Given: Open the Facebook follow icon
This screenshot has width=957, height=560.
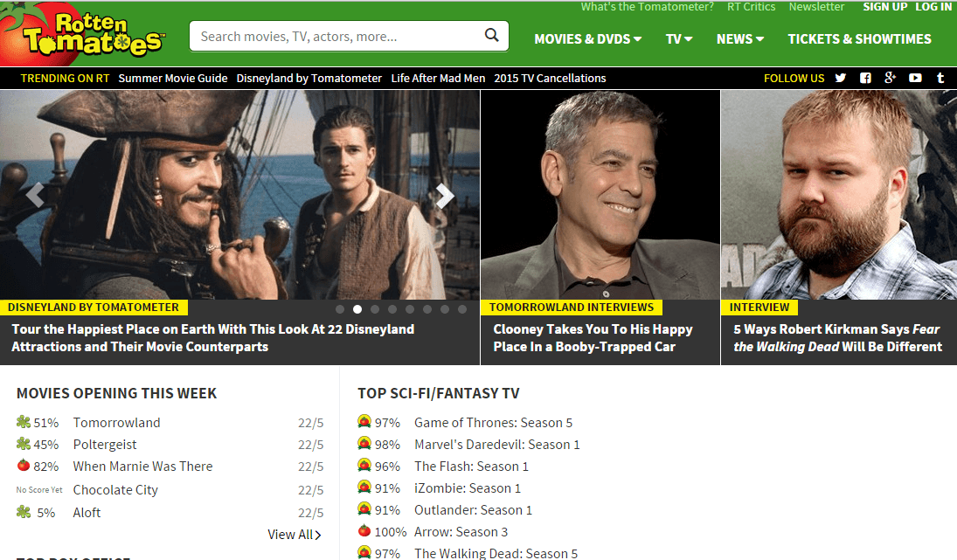Looking at the screenshot, I should (865, 78).
